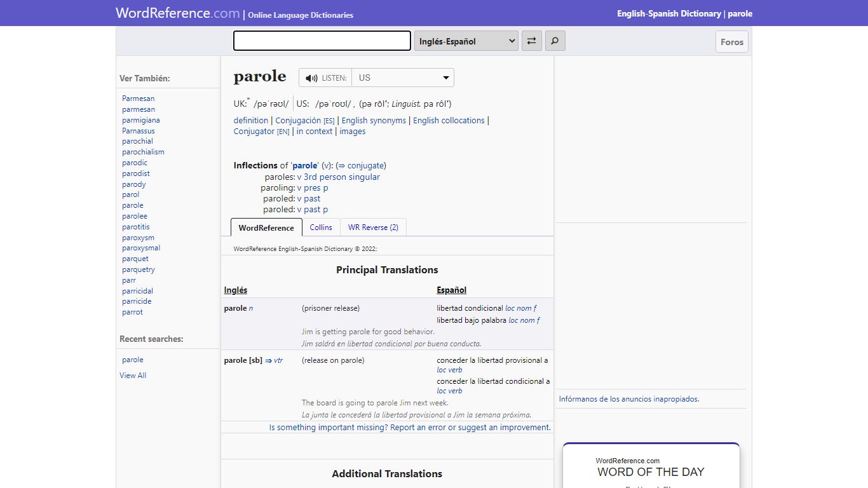Open the images link
The width and height of the screenshot is (868, 488).
[x=353, y=131]
